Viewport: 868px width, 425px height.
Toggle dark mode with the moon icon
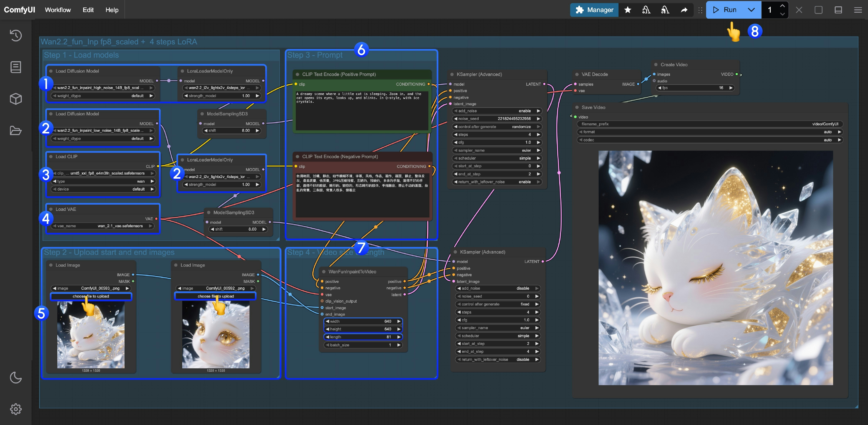point(16,378)
